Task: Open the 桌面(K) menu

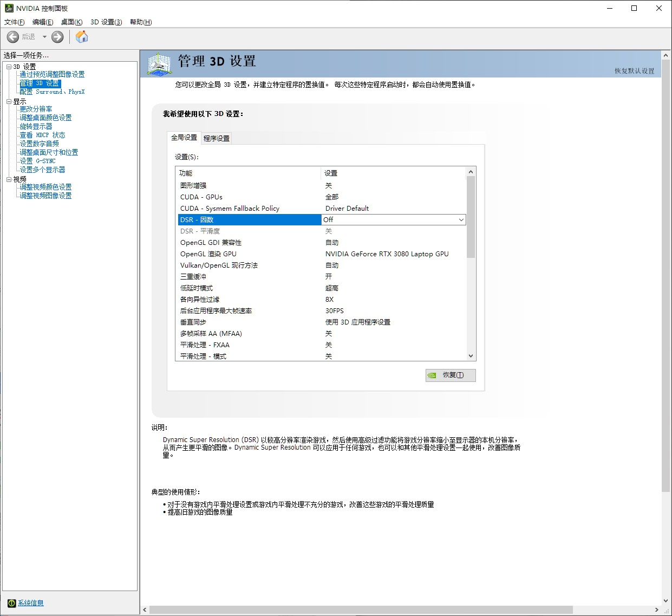Action: tap(71, 22)
